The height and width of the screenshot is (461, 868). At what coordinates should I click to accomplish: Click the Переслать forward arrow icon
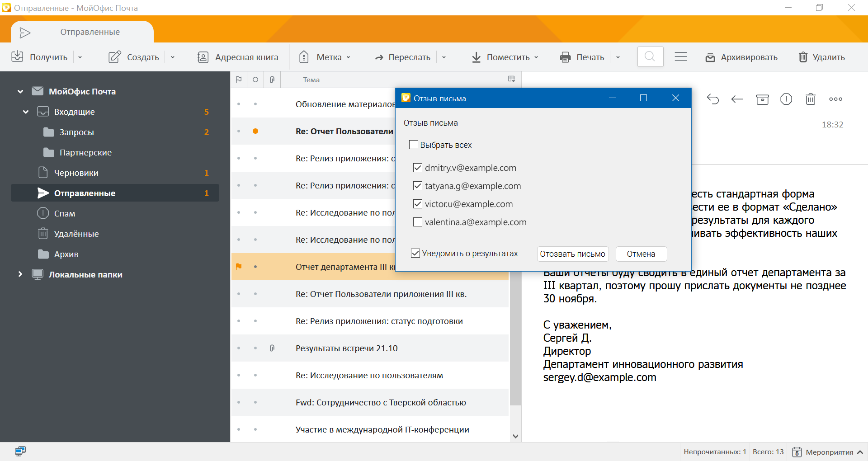(x=379, y=57)
